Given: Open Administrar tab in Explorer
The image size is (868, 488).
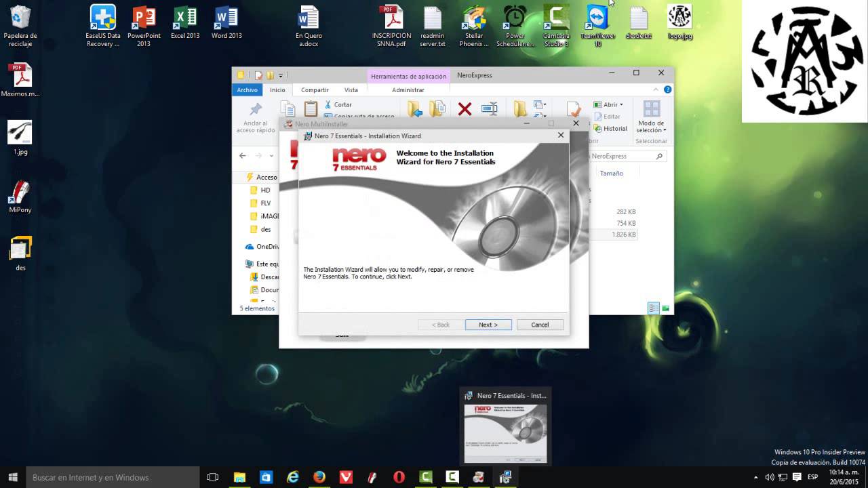Looking at the screenshot, I should (408, 89).
